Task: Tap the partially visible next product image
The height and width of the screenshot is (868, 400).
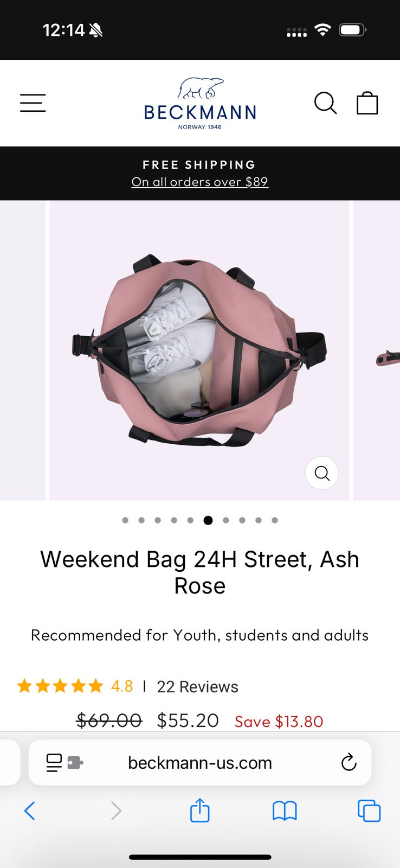Action: (x=377, y=350)
